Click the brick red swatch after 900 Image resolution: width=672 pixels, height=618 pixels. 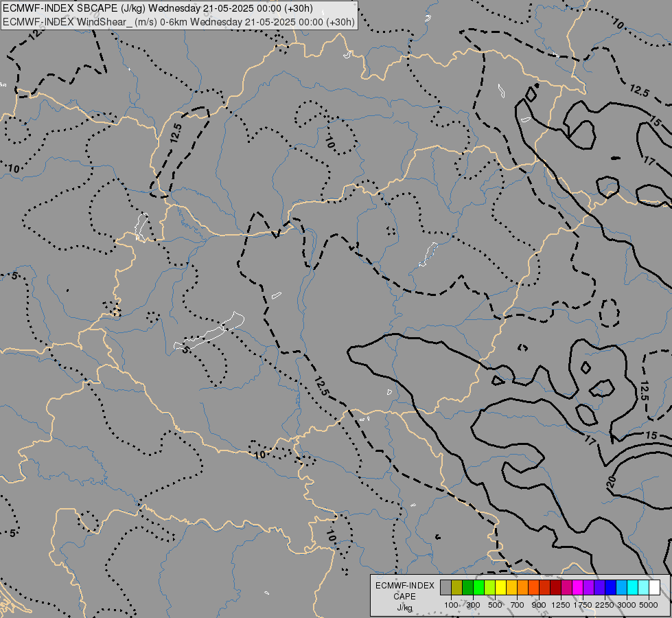click(x=545, y=587)
